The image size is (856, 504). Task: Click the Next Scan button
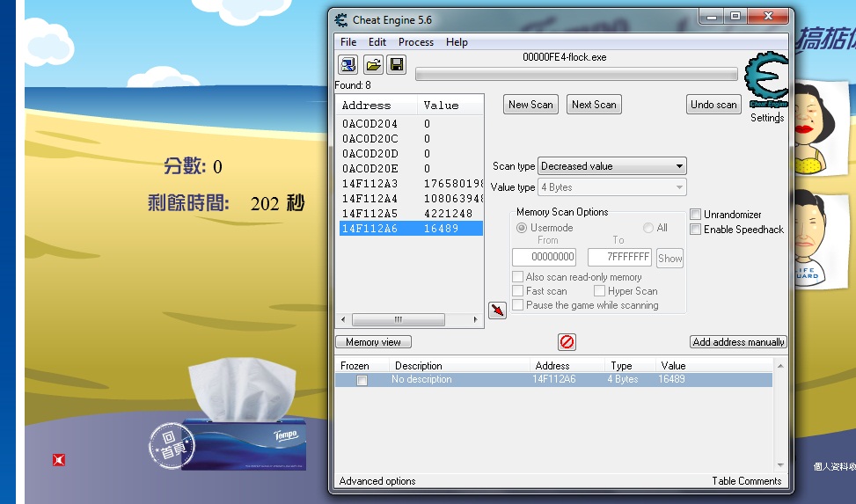pos(594,105)
